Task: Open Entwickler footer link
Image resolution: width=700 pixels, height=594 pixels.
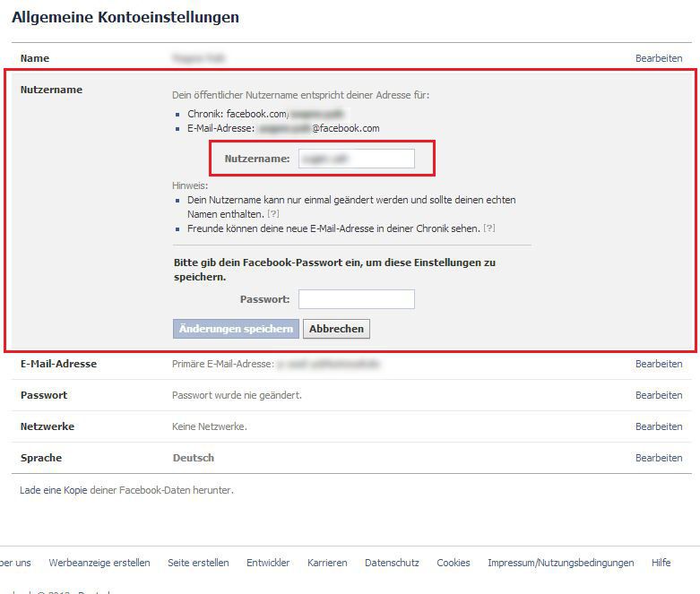Action: point(268,563)
